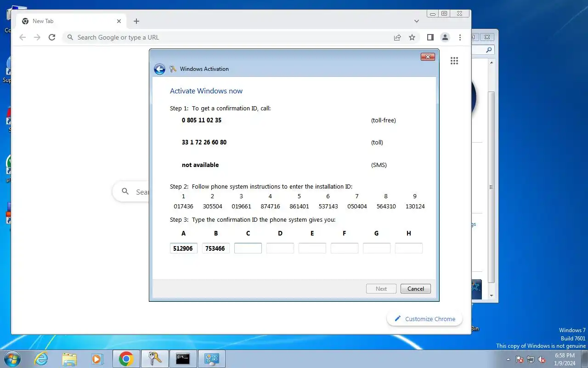The height and width of the screenshot is (368, 588).
Task: Click field A containing 512906
Action: [x=184, y=248]
